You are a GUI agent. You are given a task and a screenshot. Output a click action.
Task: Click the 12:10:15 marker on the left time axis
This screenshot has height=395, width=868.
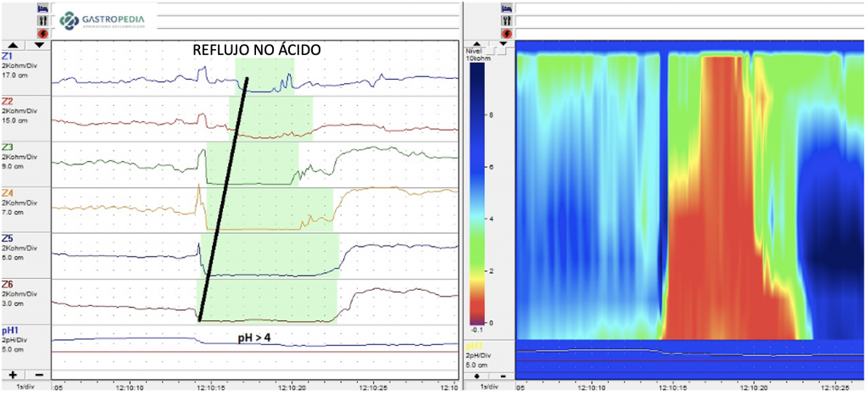pos(209,387)
